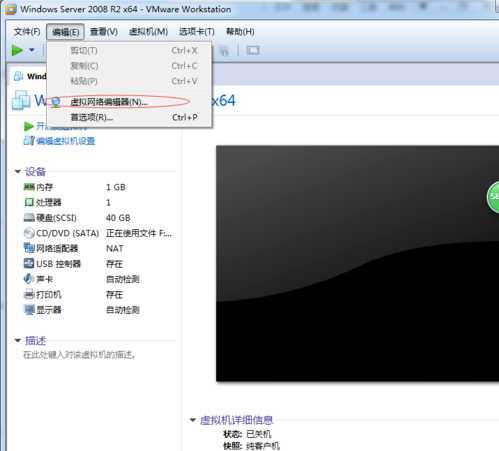
Task: Click the NAT network adapter value
Action: (115, 248)
